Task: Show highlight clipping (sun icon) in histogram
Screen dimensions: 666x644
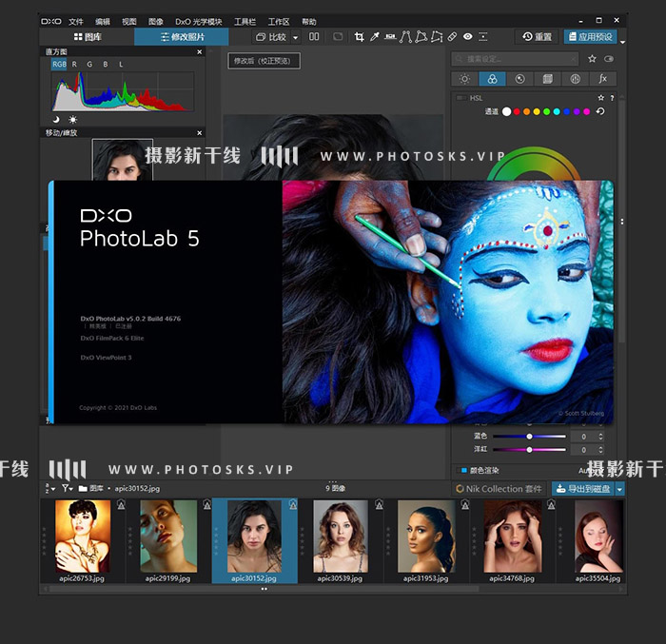Action: (73, 119)
